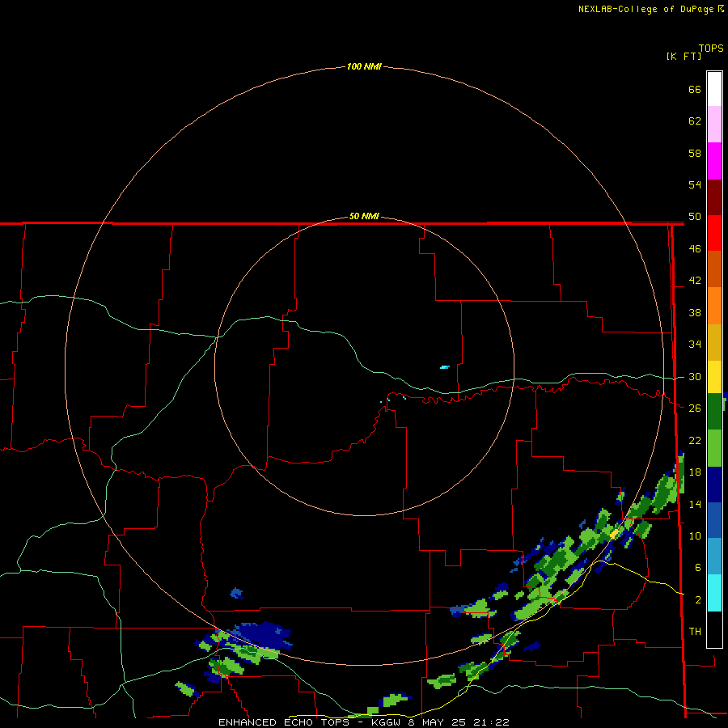Click the '58' legend value
This screenshot has width=728, height=728.
695,153
